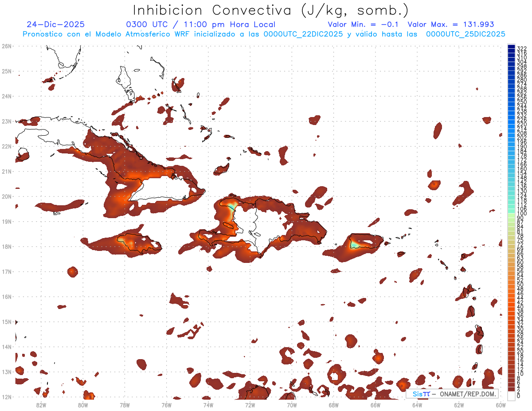This screenshot has height=411, width=532.
Task: Click the '82W' longitude label
Action: point(41,404)
